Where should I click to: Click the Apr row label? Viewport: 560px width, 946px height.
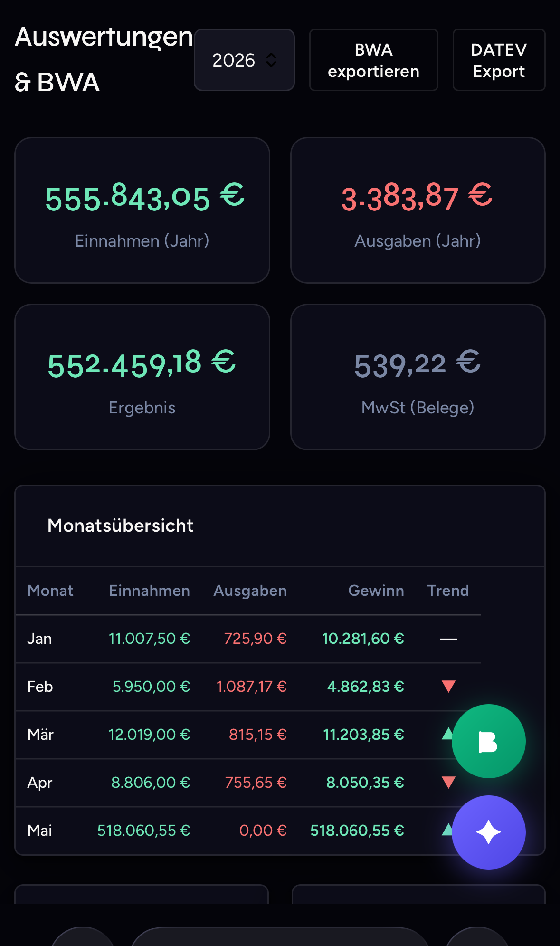coord(40,783)
